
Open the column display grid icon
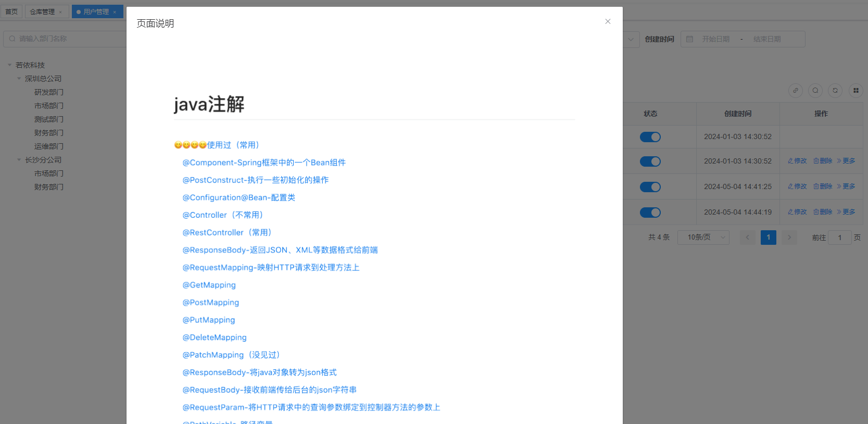(x=856, y=91)
